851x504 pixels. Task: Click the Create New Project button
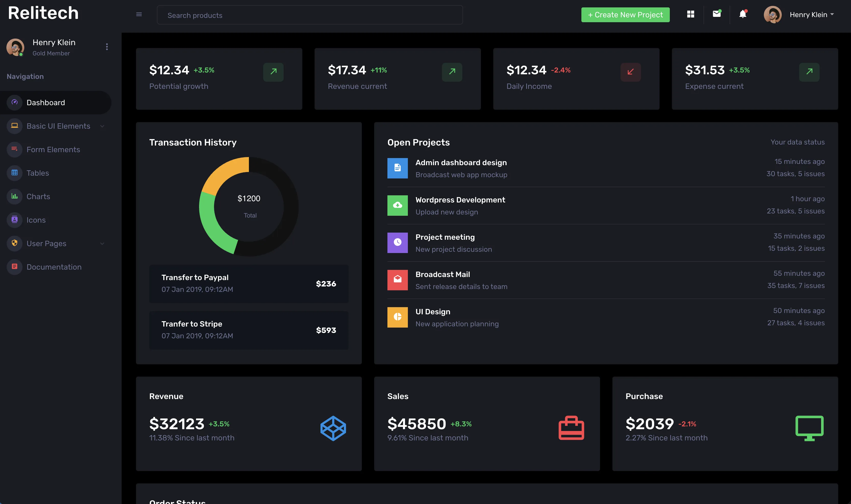[x=625, y=15]
